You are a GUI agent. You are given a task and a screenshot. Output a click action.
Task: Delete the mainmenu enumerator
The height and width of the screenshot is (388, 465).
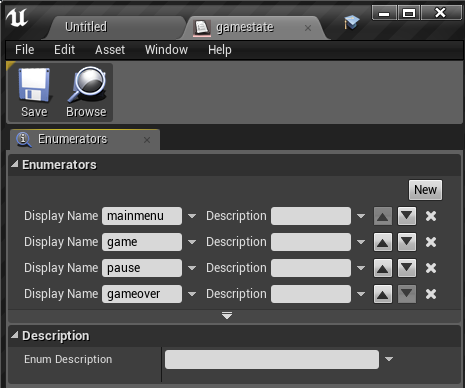(x=431, y=216)
